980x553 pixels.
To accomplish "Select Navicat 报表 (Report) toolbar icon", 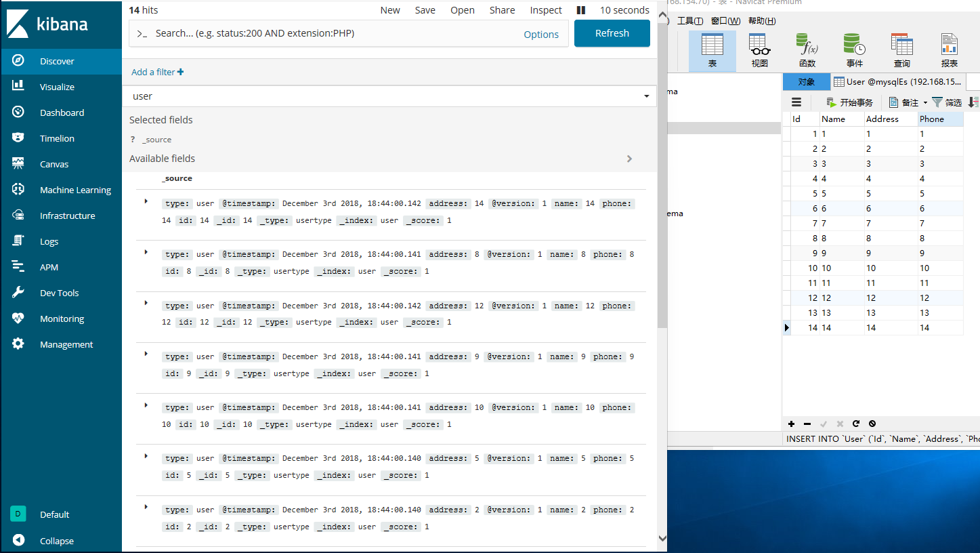I will [950, 51].
